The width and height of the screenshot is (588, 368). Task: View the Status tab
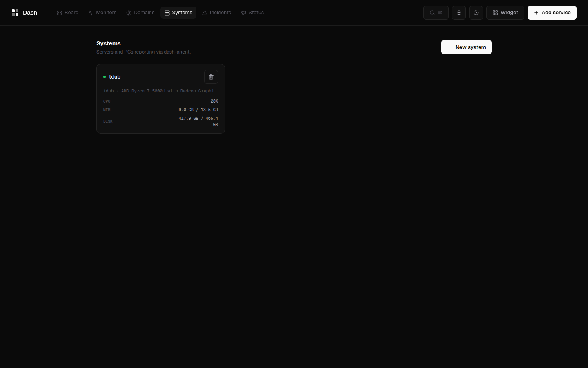tap(252, 13)
